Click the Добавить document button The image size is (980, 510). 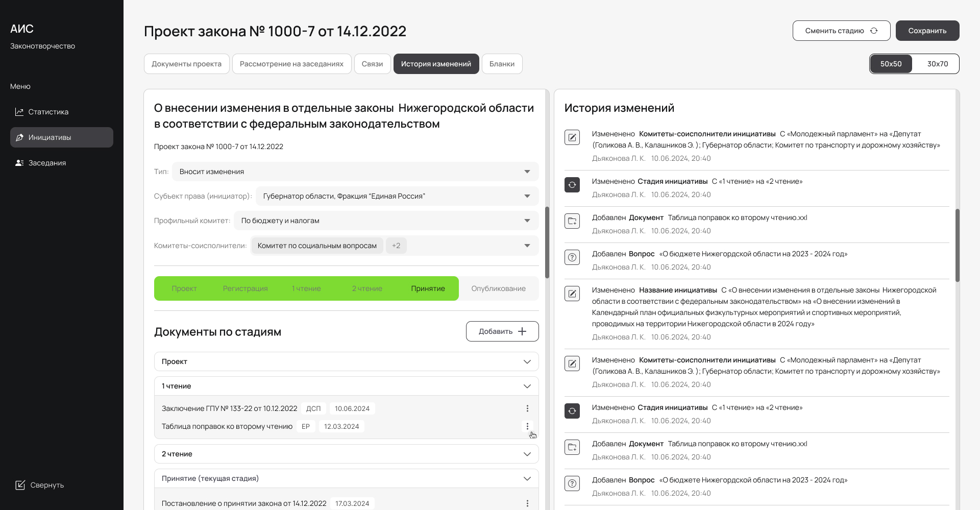(502, 331)
